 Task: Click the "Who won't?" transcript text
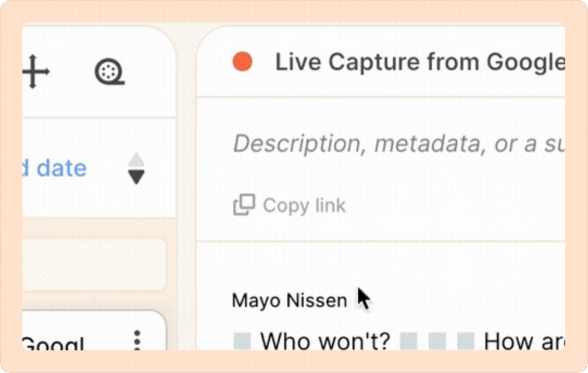[325, 341]
